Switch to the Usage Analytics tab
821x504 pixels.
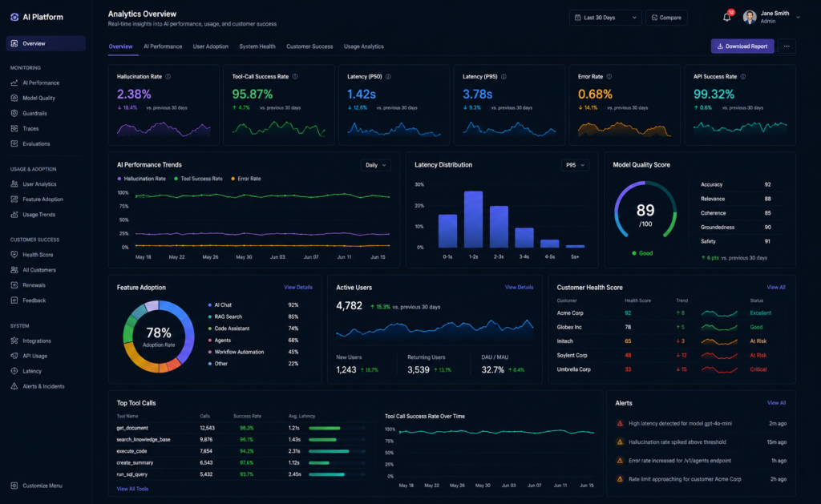coord(364,46)
